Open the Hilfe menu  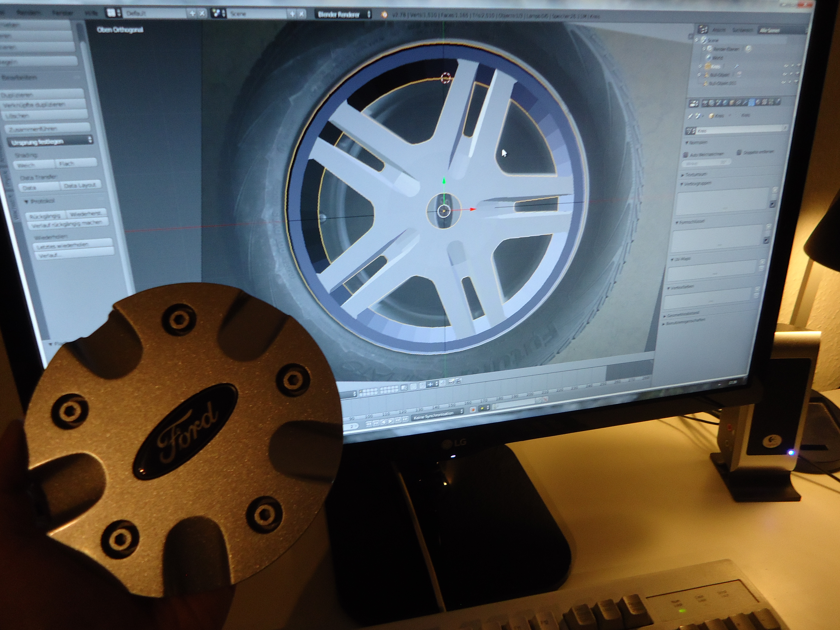pyautogui.click(x=91, y=13)
